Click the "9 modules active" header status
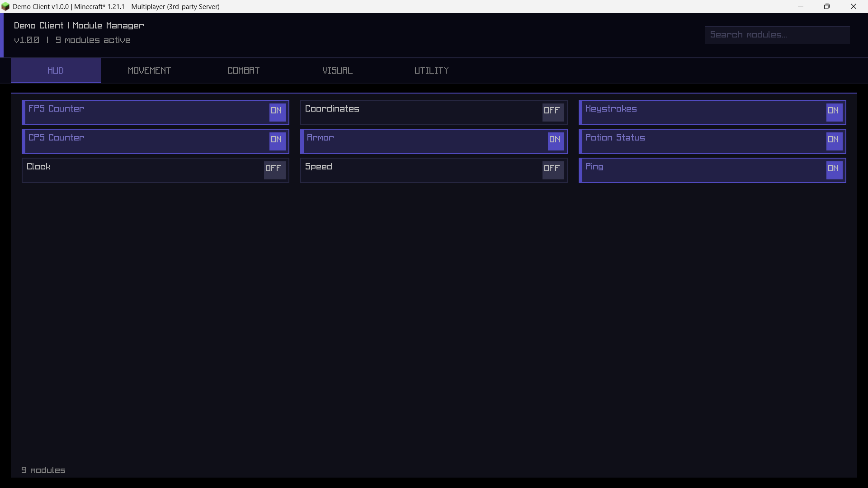Image resolution: width=868 pixels, height=488 pixels. (93, 40)
